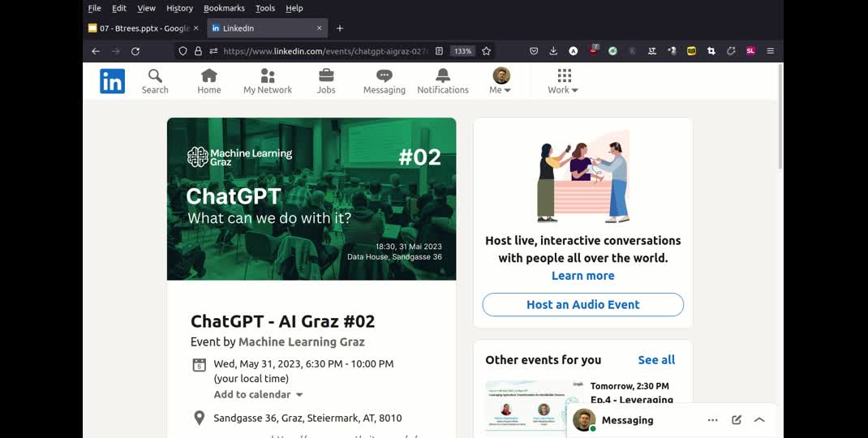Click the LinkedIn logo icon
The image size is (868, 438).
click(x=112, y=81)
